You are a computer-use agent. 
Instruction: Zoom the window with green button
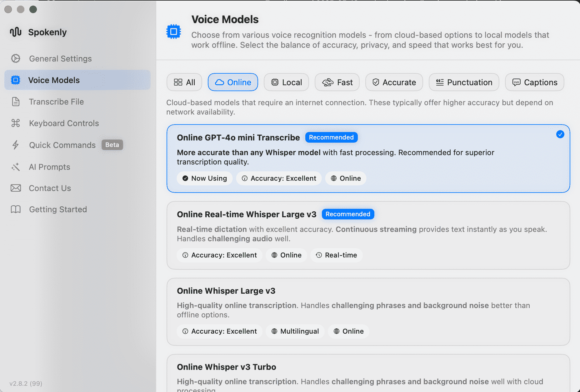point(33,9)
